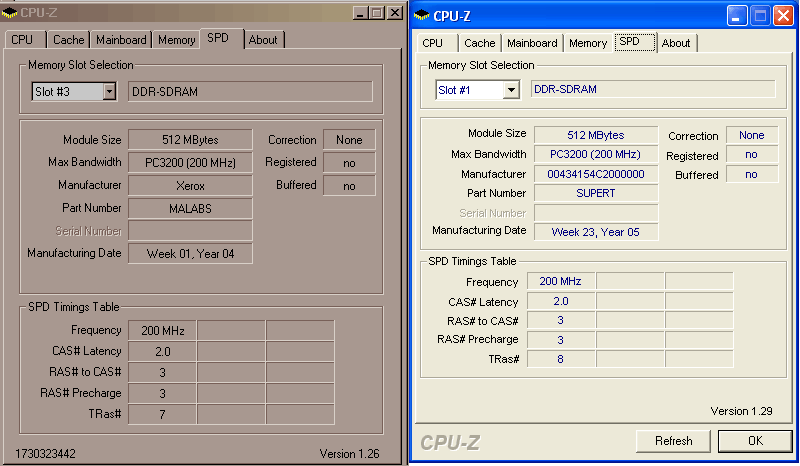Expand the Slot #1 dropdown in the right window
Screen dimensions: 800x466
(512, 90)
